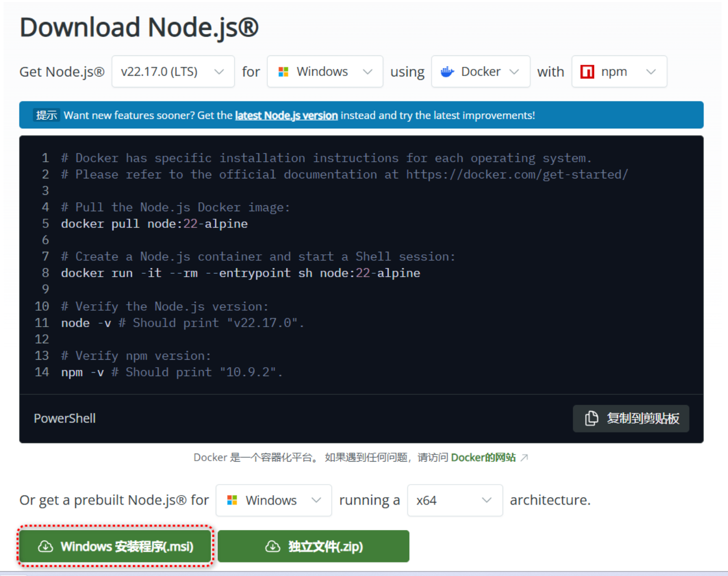Open the Docker install method dropdown
Image resolution: width=728 pixels, height=576 pixels.
click(480, 71)
